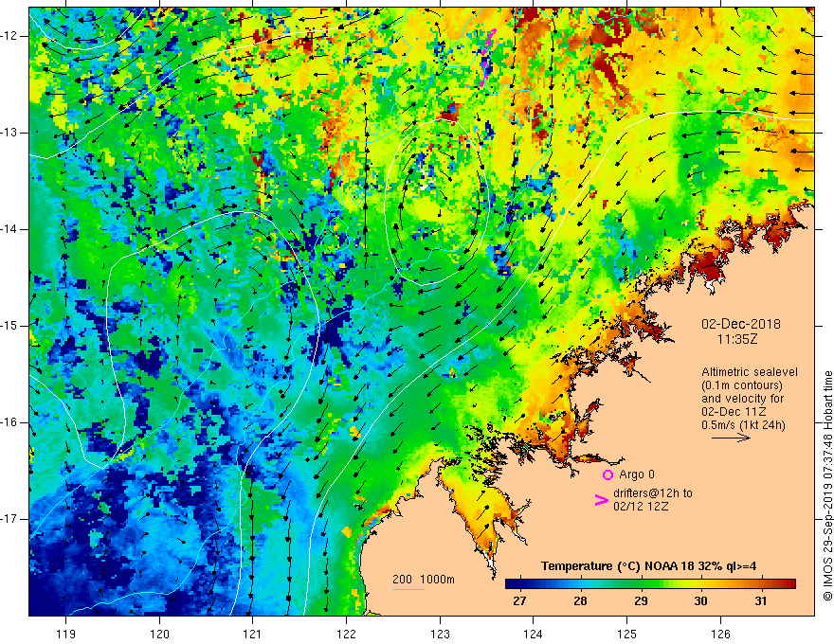Click the date text 02-Dec-2018
834x644 pixels.
(740, 324)
